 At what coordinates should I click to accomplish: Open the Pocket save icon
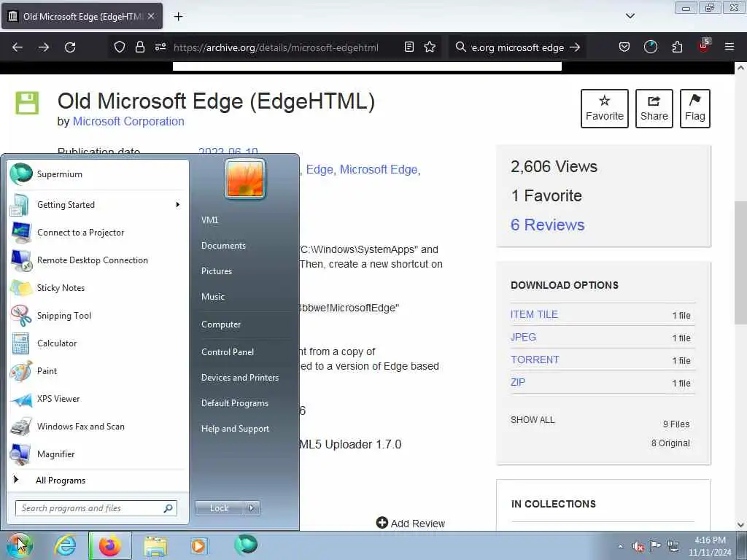pos(624,47)
